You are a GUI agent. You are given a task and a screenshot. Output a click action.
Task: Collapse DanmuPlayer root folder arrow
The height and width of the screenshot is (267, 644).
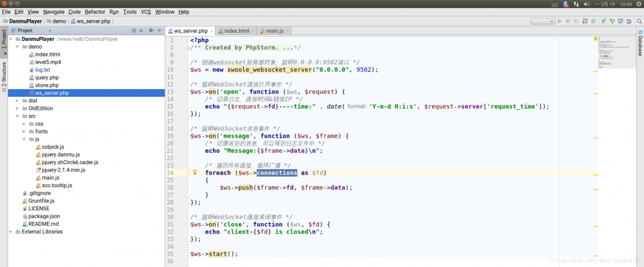coord(11,39)
